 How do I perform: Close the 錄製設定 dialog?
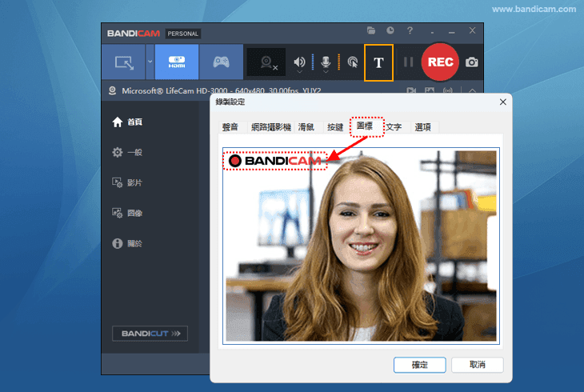click(503, 102)
